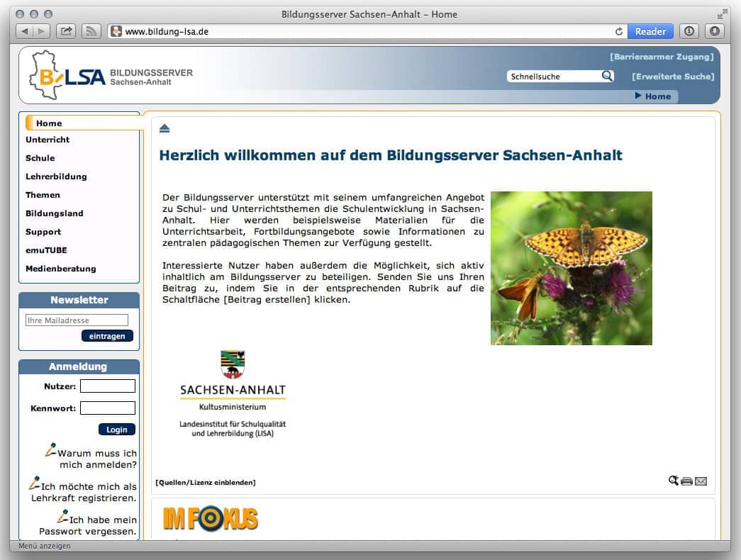
Task: Reload the page with the refresh icon
Action: click(x=619, y=31)
